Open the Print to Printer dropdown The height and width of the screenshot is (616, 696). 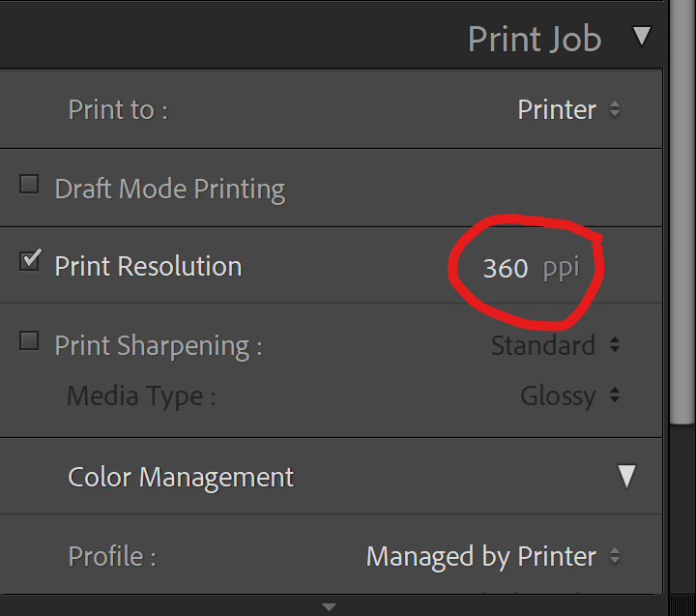coord(568,110)
